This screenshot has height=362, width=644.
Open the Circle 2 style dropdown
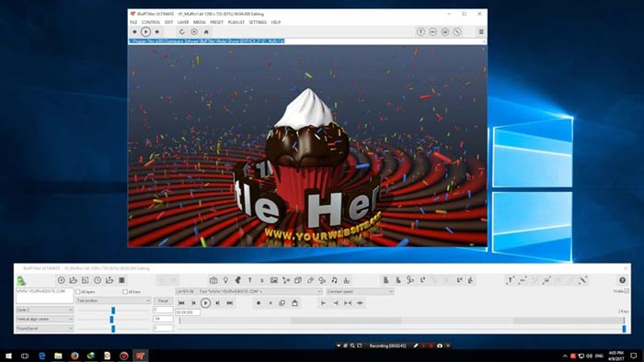click(x=44, y=310)
